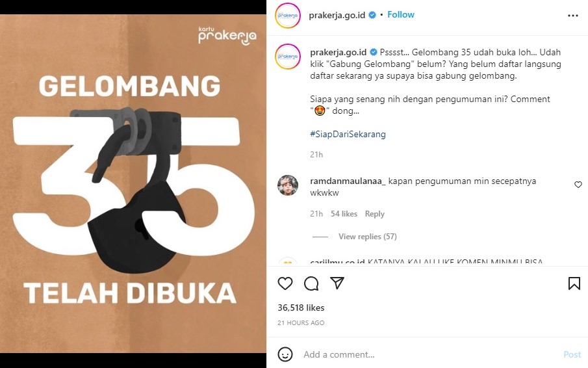
Task: Open the #SiapDariSekarang hashtag
Action: click(x=348, y=134)
